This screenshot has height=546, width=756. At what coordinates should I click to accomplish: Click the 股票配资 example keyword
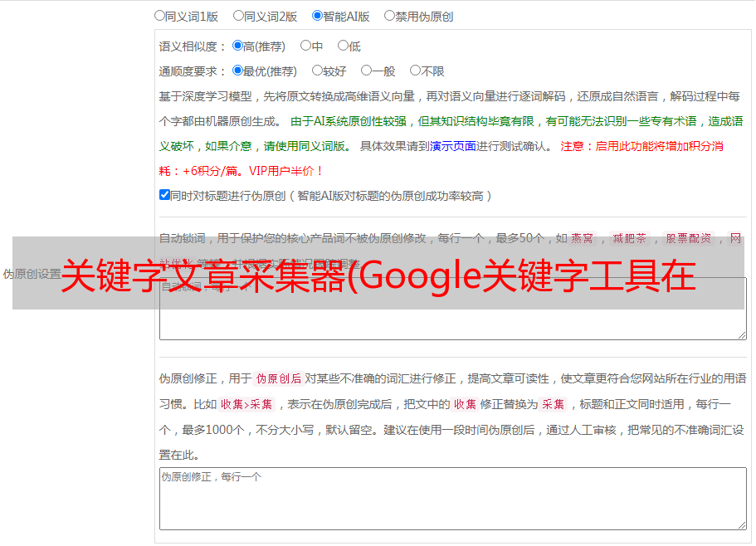pos(689,238)
